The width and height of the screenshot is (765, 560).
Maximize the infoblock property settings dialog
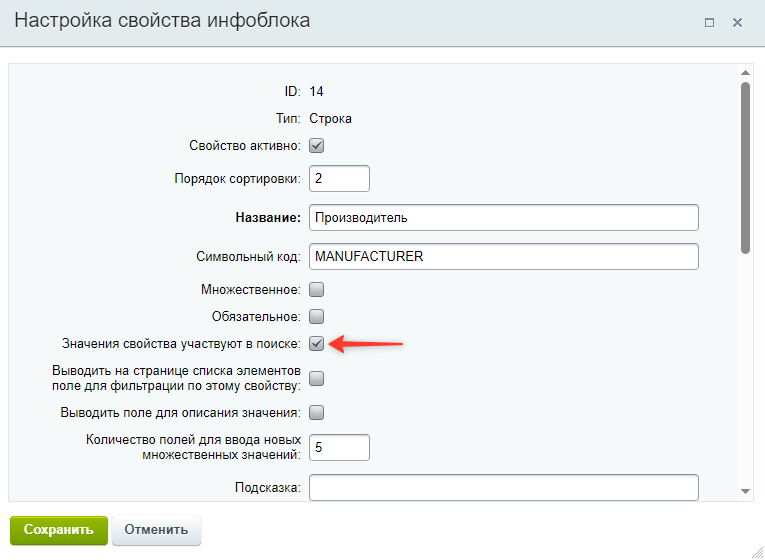coord(709,22)
